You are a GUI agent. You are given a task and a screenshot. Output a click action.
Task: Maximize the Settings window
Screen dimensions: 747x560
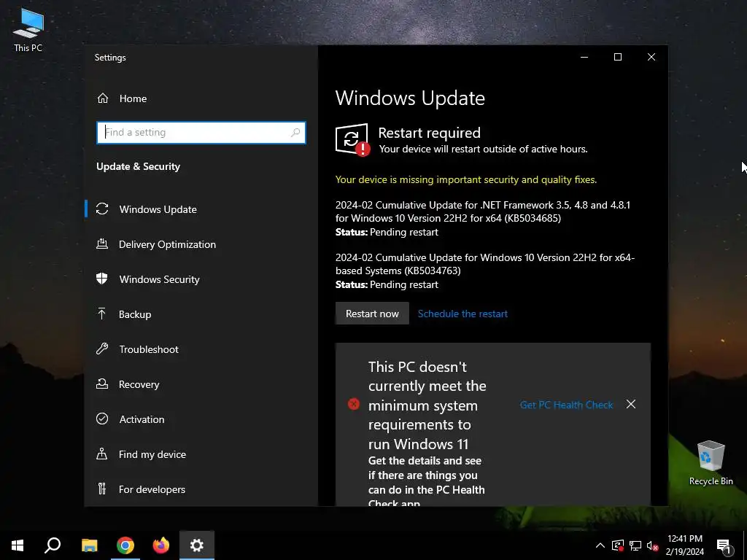point(618,57)
